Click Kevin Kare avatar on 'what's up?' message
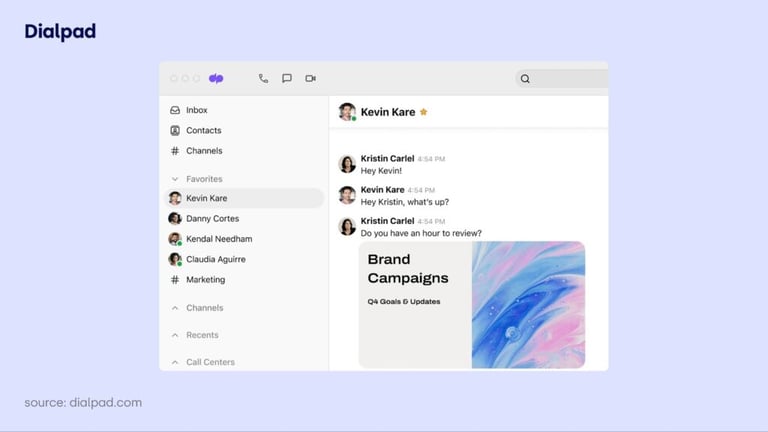768x432 pixels. [x=347, y=195]
